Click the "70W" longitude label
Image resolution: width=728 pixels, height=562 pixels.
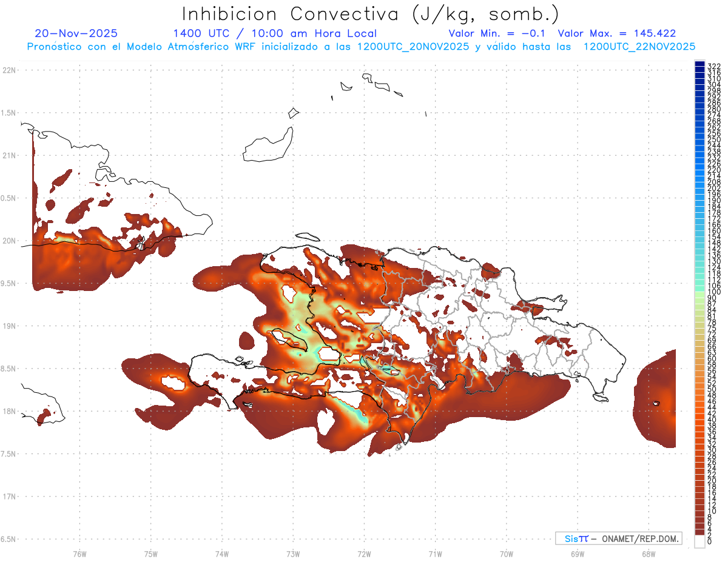click(x=507, y=554)
